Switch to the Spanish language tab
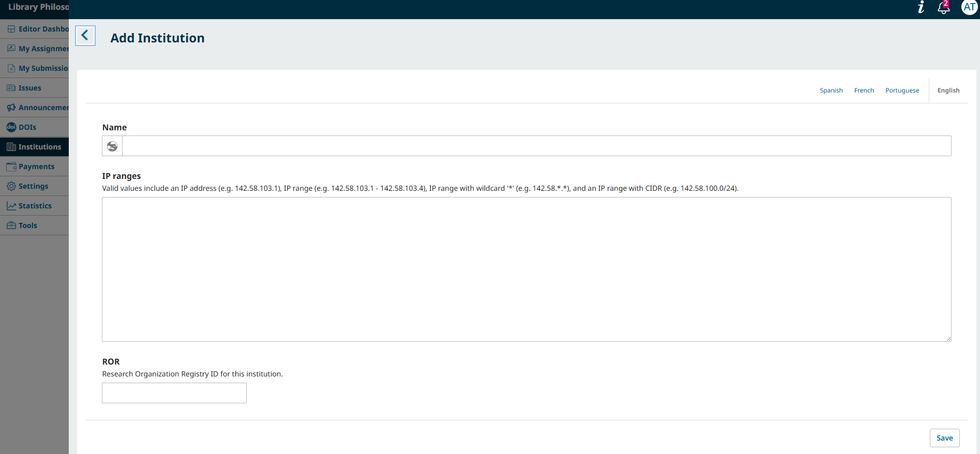The image size is (980, 454). pyautogui.click(x=831, y=90)
